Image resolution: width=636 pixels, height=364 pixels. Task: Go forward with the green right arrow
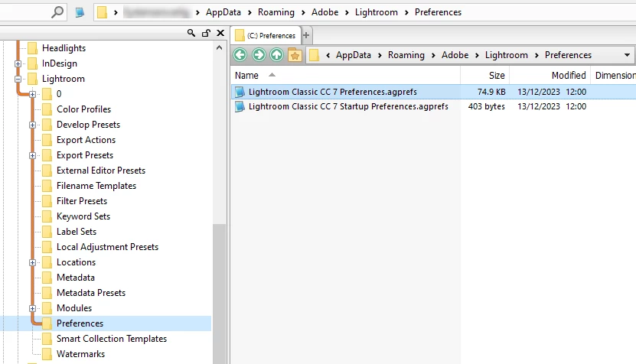259,54
